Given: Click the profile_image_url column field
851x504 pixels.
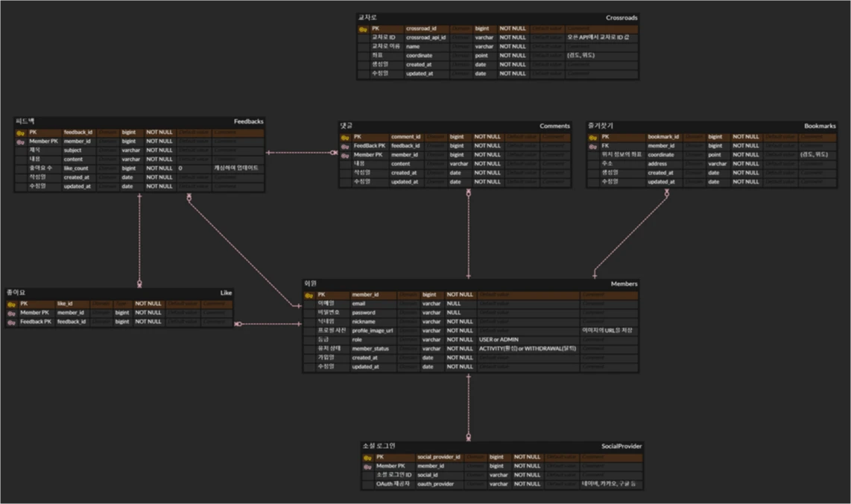Looking at the screenshot, I should pos(372,331).
